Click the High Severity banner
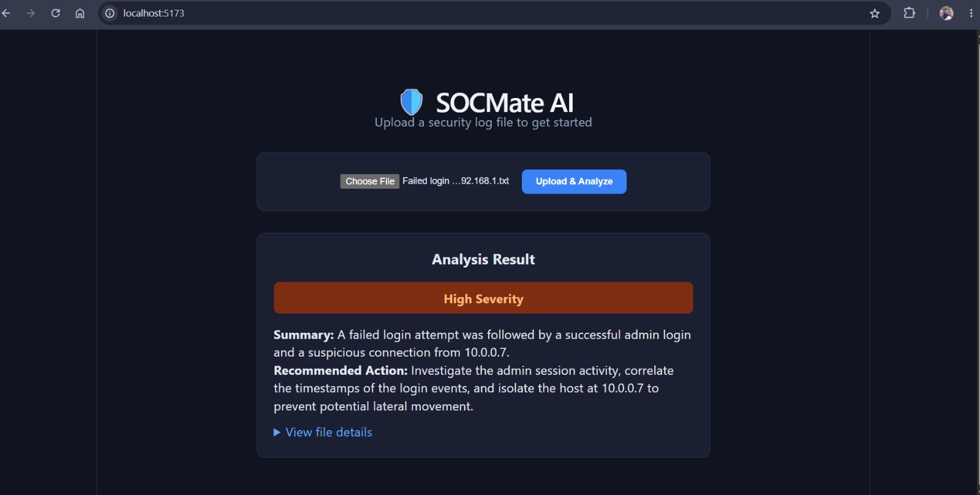980x495 pixels. pos(483,298)
